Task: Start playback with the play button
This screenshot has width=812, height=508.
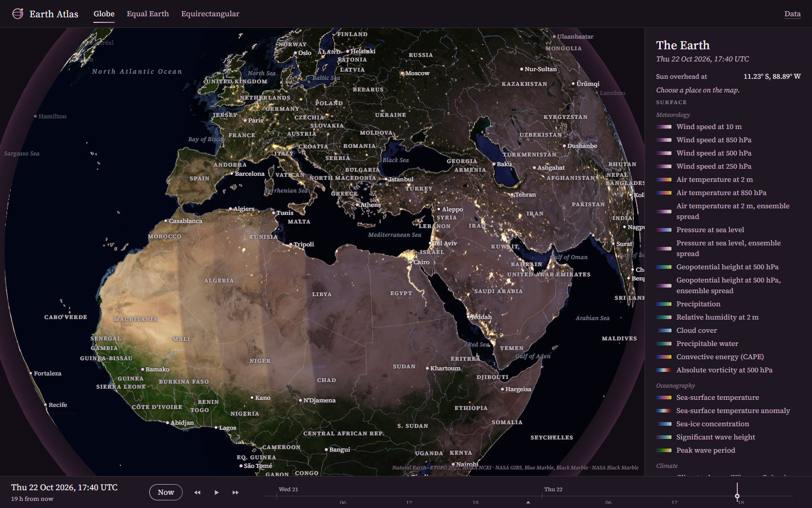Action: (x=217, y=492)
